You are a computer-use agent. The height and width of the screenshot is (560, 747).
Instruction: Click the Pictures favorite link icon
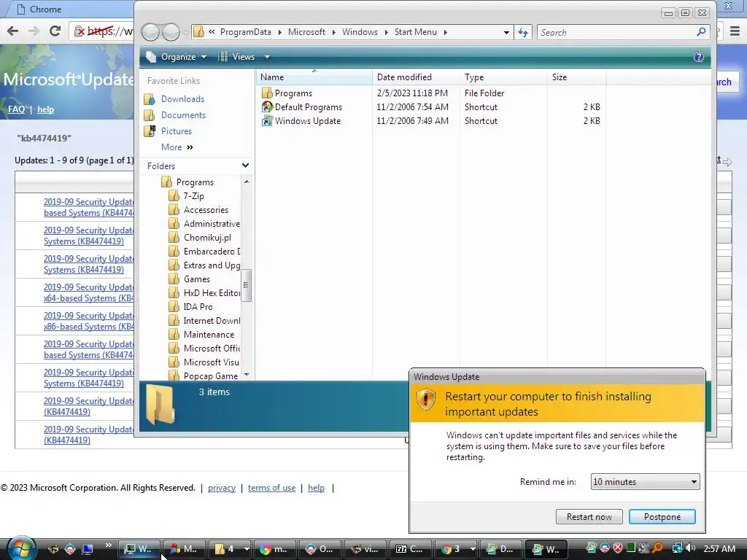(x=150, y=131)
